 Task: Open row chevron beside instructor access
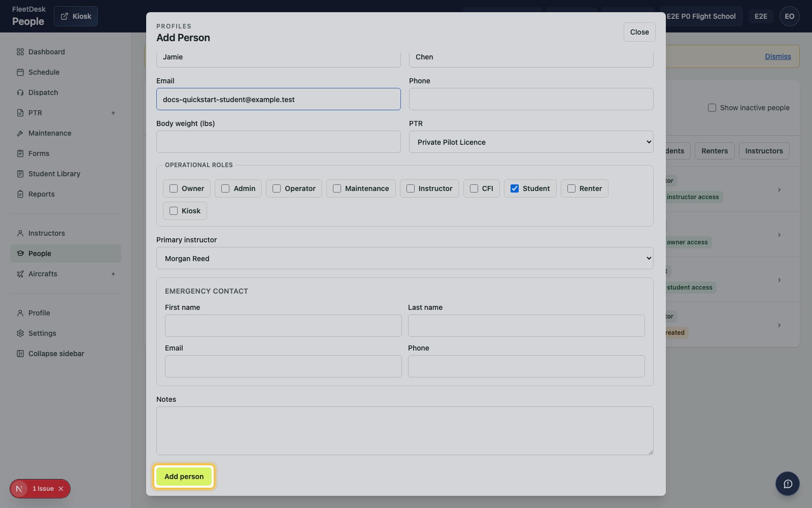(779, 189)
